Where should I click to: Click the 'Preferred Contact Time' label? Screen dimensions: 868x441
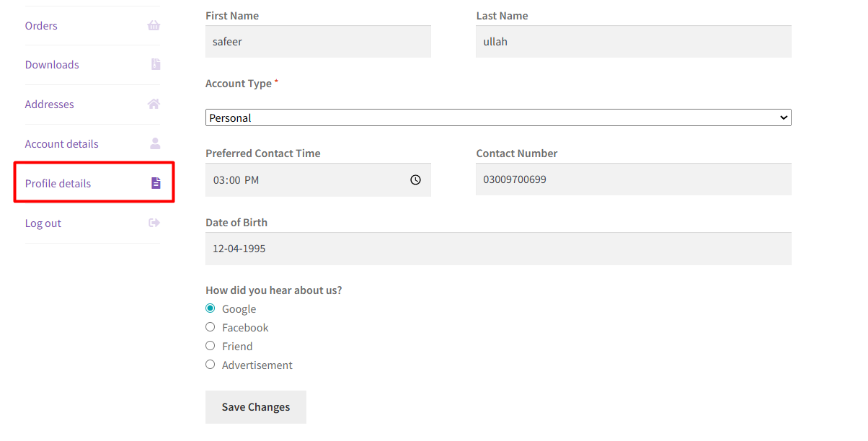click(263, 153)
